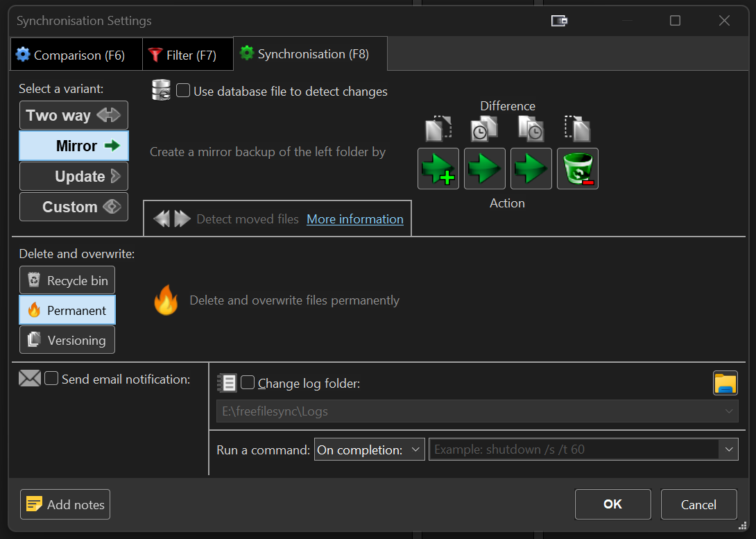This screenshot has height=539, width=756.
Task: Click the Detect moved files label
Action: point(248,219)
